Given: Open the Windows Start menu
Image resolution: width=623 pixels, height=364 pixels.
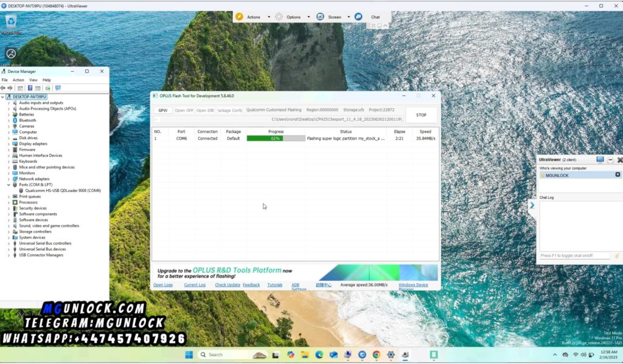Looking at the screenshot, I should coord(189,354).
